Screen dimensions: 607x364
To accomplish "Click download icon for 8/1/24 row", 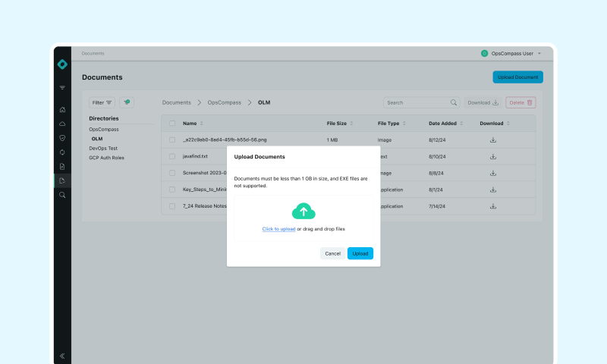I will [492, 190].
